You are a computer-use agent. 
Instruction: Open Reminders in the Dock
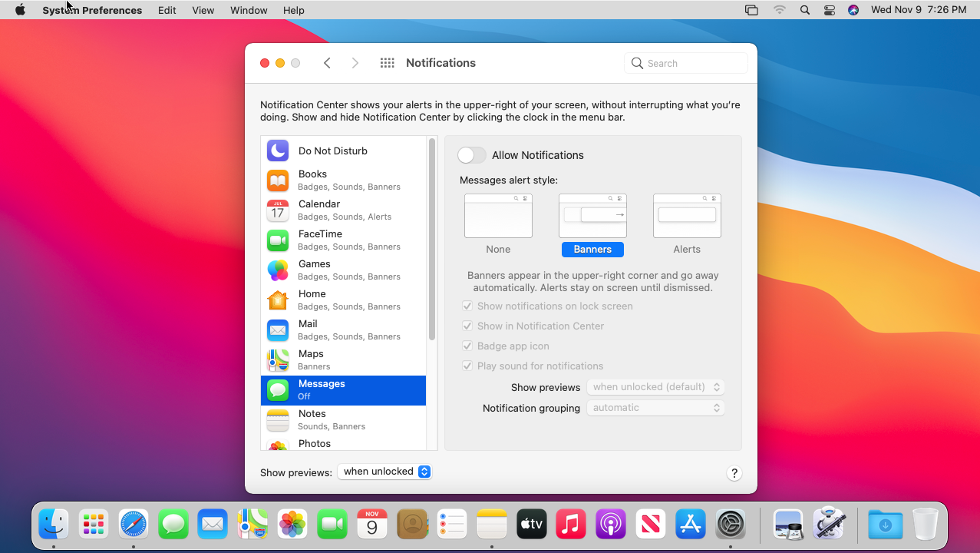coord(452,525)
